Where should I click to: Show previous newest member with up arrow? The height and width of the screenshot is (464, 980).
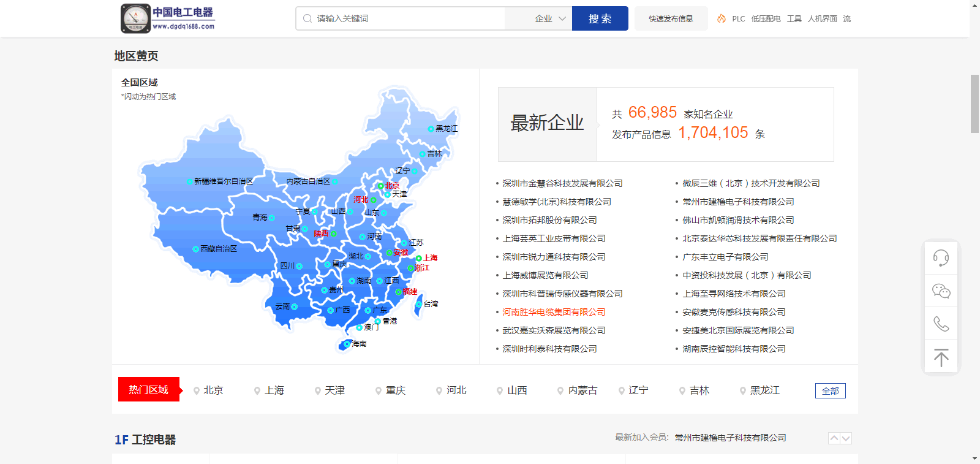click(834, 438)
